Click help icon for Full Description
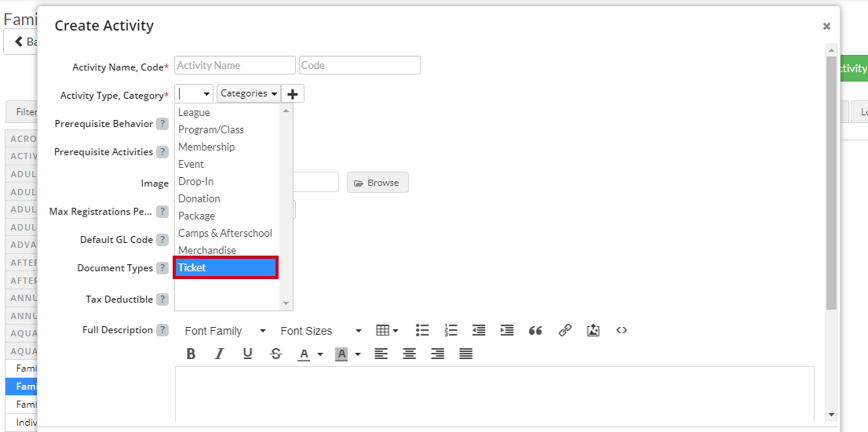 click(x=162, y=329)
